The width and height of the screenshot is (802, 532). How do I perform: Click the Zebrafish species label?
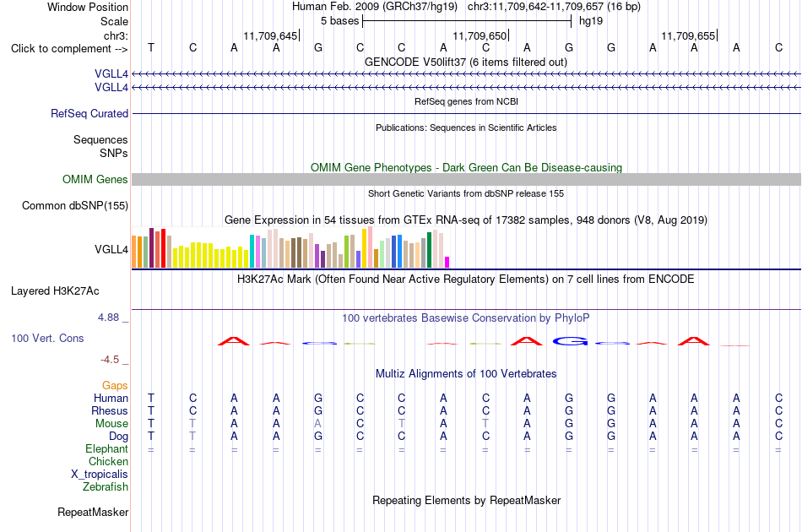coord(106,486)
